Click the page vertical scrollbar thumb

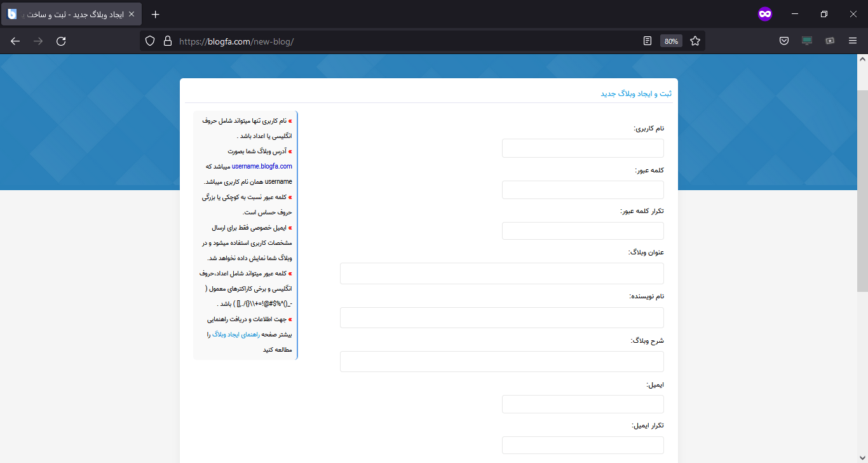click(862, 191)
